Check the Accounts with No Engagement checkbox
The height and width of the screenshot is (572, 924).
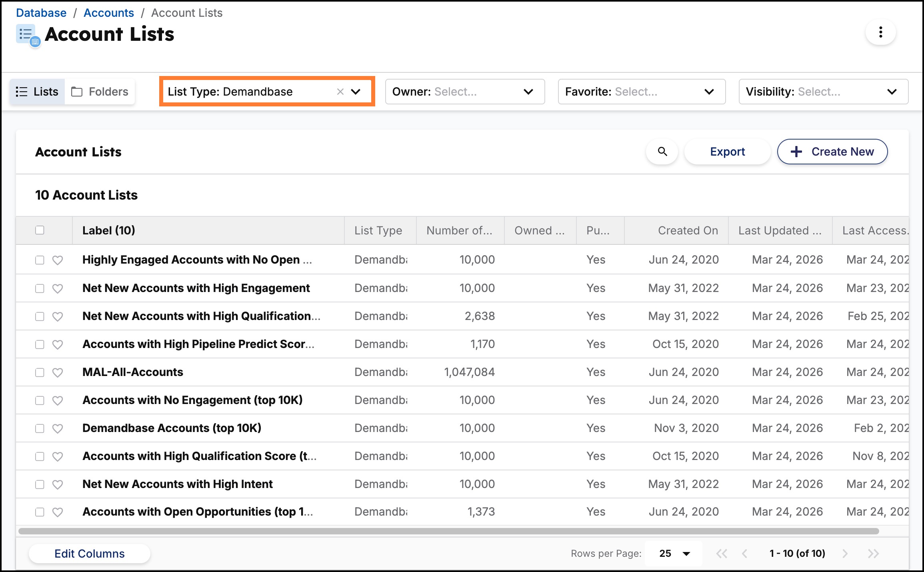point(40,400)
